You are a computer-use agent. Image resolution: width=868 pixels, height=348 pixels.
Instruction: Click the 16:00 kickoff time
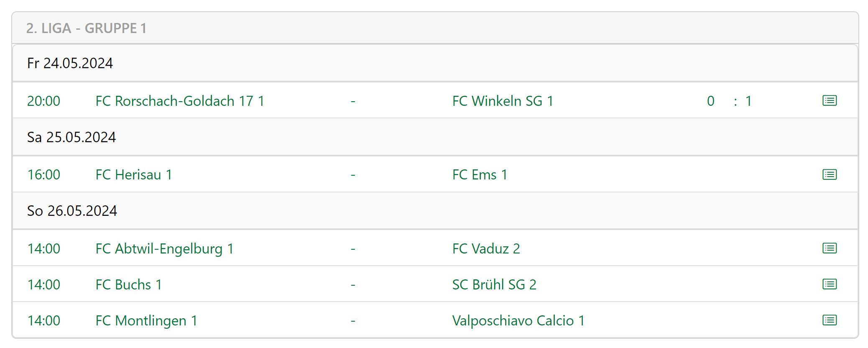(x=43, y=174)
